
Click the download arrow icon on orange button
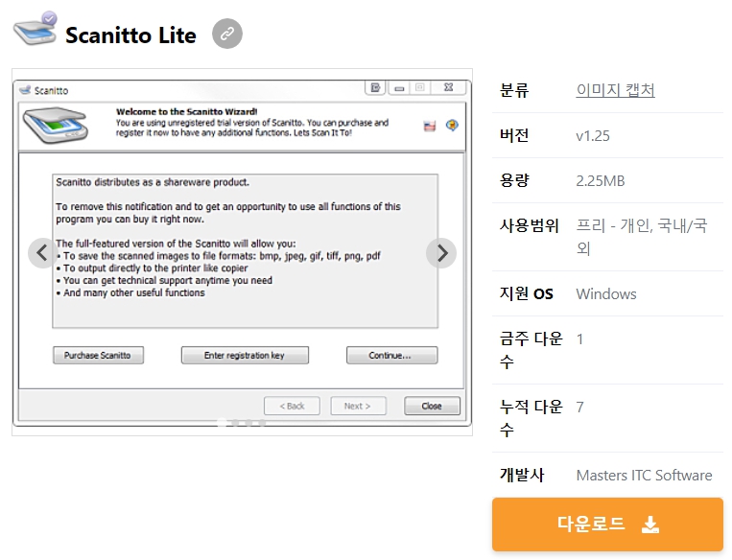(650, 525)
